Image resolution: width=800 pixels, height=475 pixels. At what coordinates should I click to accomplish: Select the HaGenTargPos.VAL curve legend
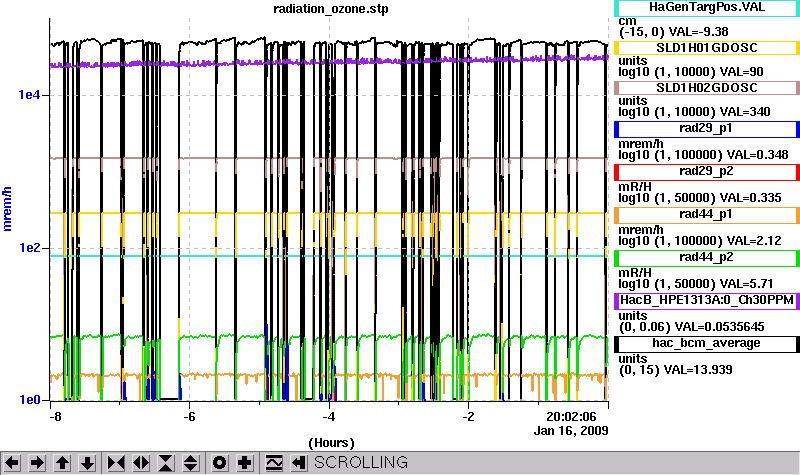coord(707,8)
